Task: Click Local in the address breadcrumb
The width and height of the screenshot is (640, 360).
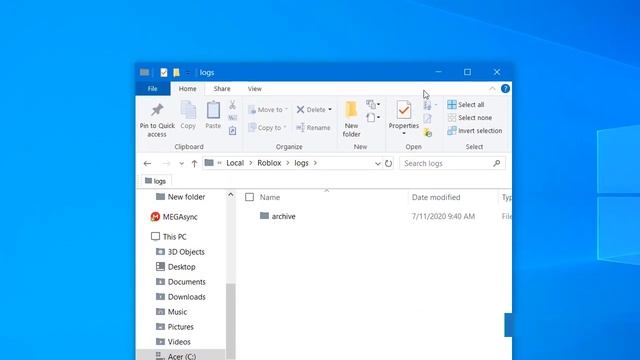Action: click(235, 163)
